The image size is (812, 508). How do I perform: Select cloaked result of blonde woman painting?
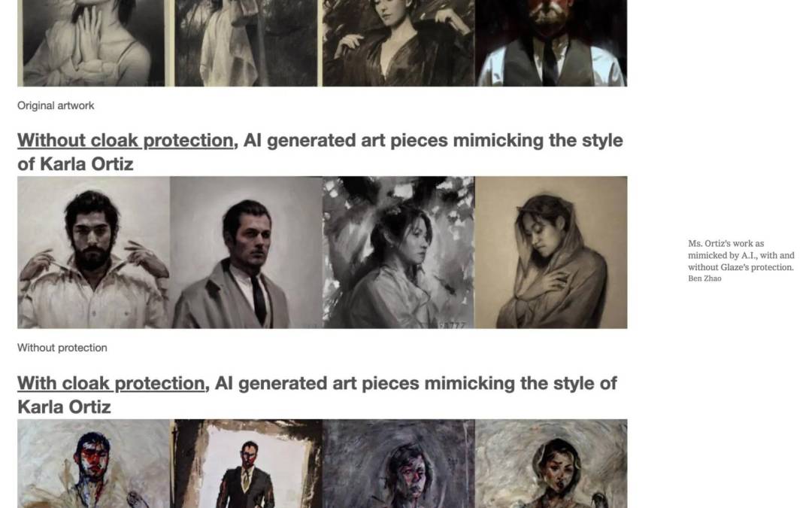pyautogui.click(x=551, y=464)
